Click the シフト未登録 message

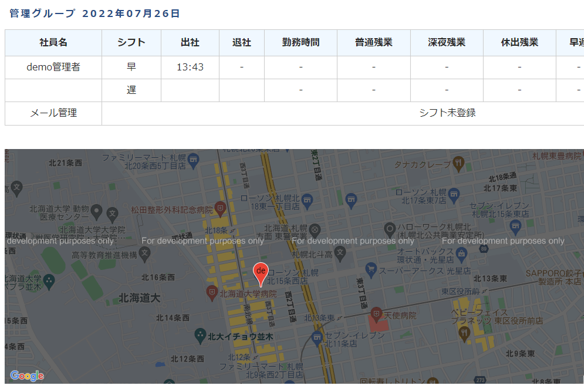tap(447, 113)
